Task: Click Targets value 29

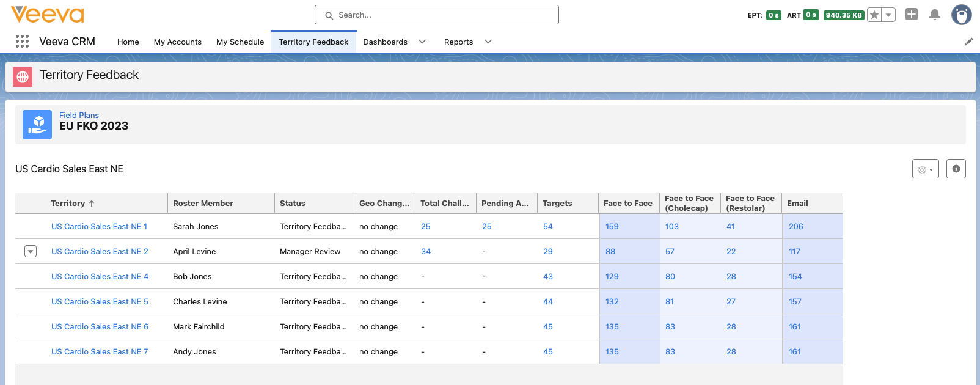Action: [548, 251]
